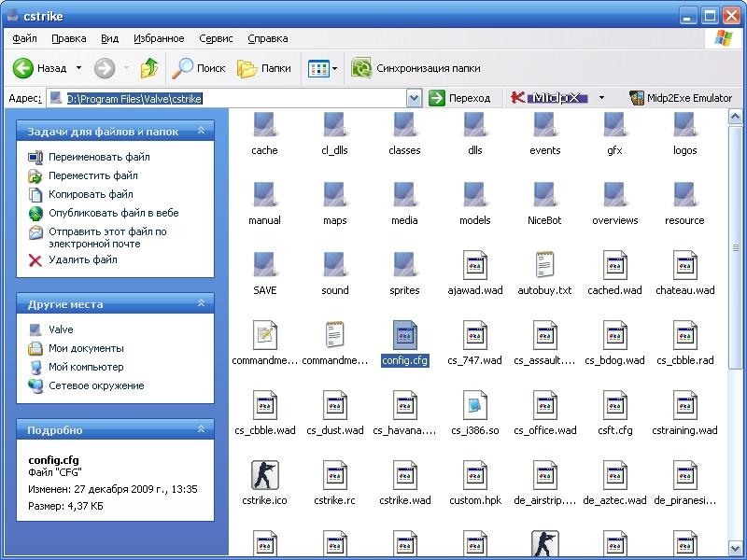Open the Сервис menu
This screenshot has height=560, width=747.
(216, 38)
